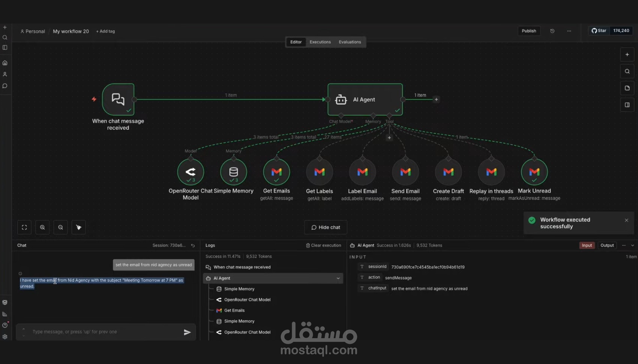Open the canvas search icon on the right

627,71
